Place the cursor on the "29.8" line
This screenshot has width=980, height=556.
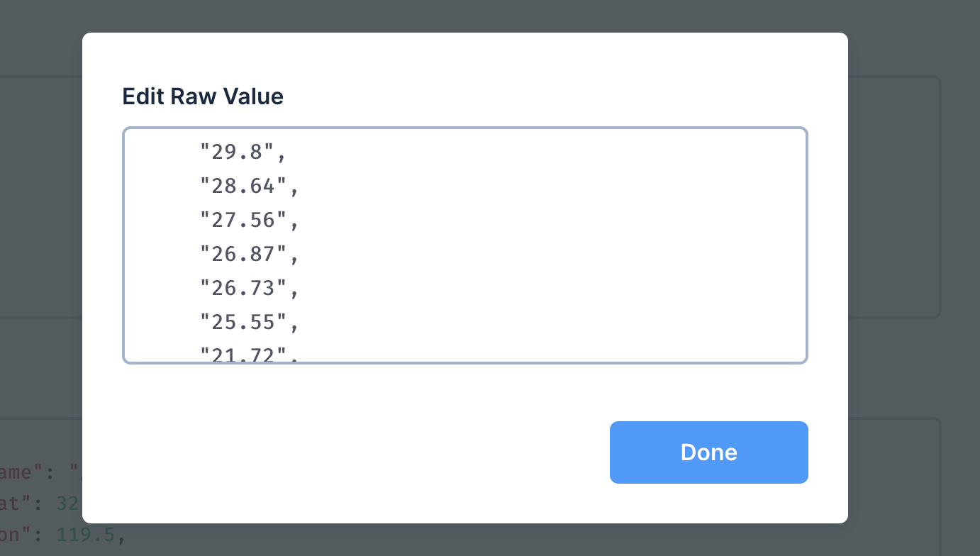point(241,151)
